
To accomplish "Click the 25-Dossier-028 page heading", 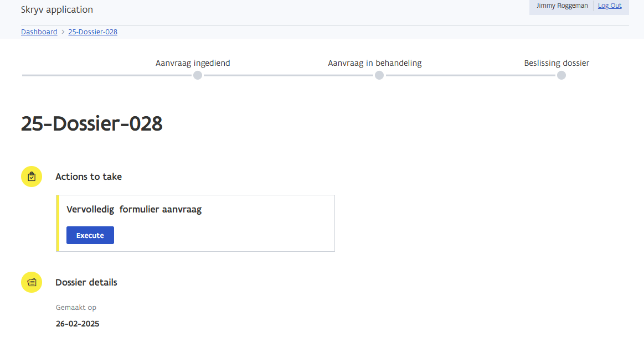I will tap(92, 124).
